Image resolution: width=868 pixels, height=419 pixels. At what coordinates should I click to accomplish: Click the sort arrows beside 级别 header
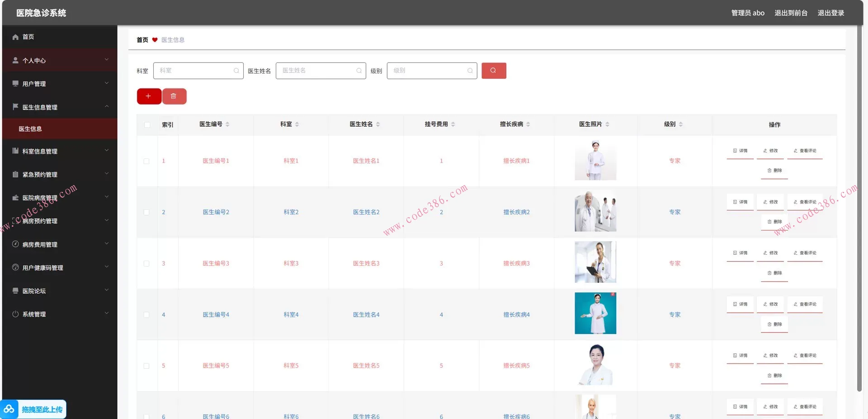pos(681,124)
